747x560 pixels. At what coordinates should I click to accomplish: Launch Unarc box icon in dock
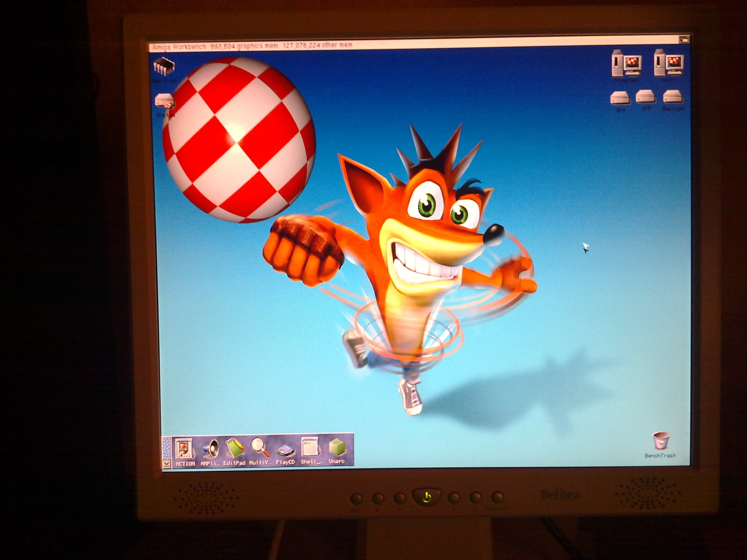[337, 447]
